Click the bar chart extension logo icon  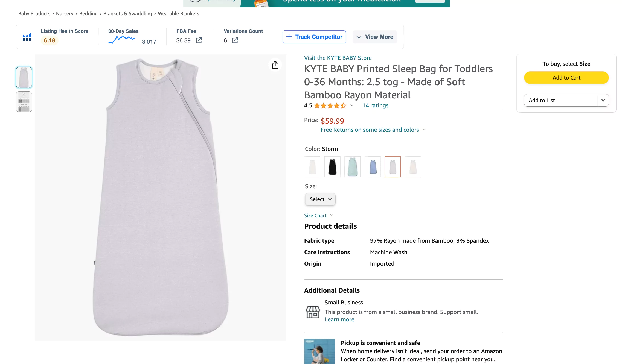[x=27, y=37]
